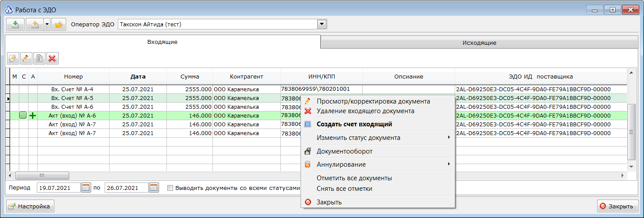Open calendar picker for start date
The image size is (644, 218).
pos(86,188)
